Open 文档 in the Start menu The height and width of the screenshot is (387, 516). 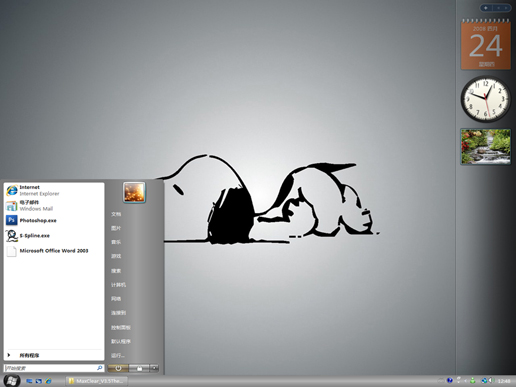click(116, 214)
